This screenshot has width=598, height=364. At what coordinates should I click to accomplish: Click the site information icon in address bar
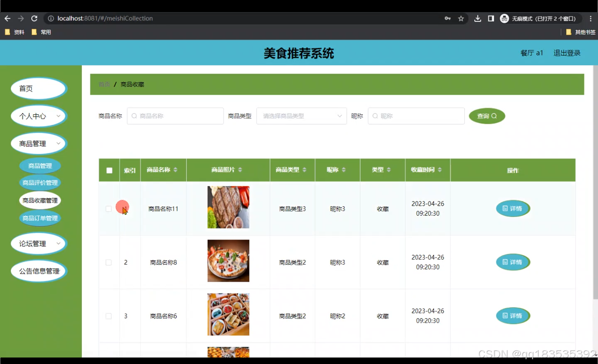coord(51,19)
